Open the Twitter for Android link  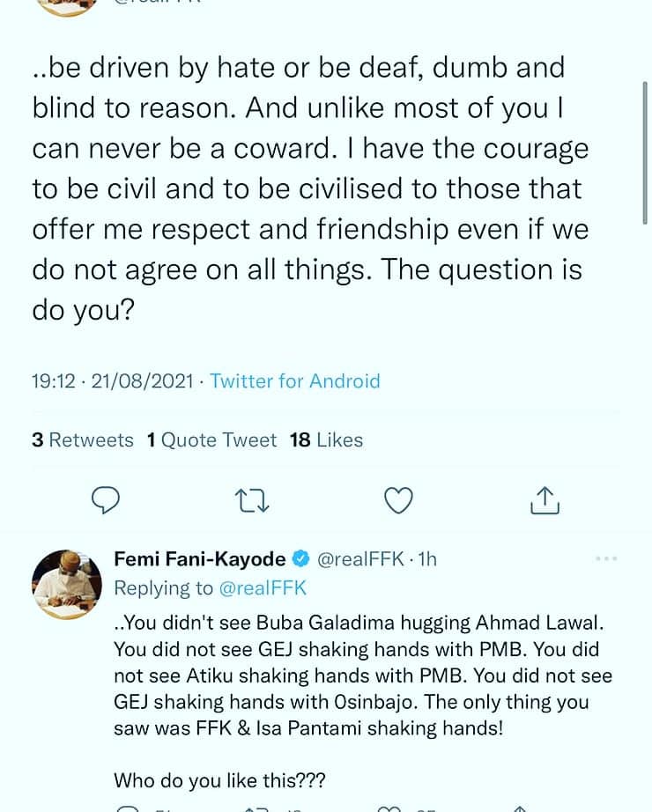294,381
